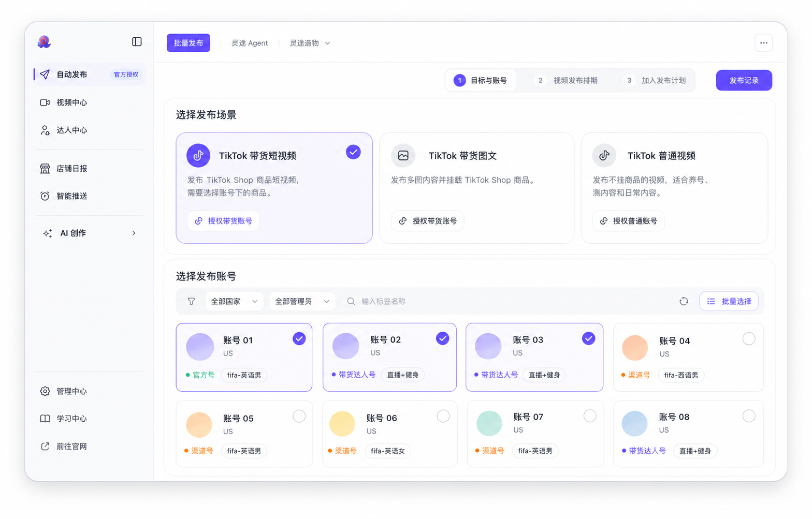Click 账号 04 orange avatar
This screenshot has width=812, height=519.
click(635, 348)
